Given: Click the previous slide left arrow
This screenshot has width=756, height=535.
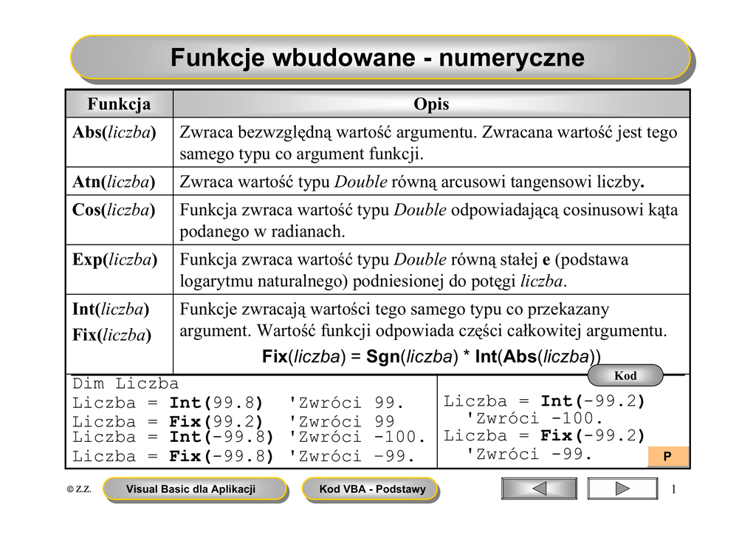Looking at the screenshot, I should click(539, 488).
